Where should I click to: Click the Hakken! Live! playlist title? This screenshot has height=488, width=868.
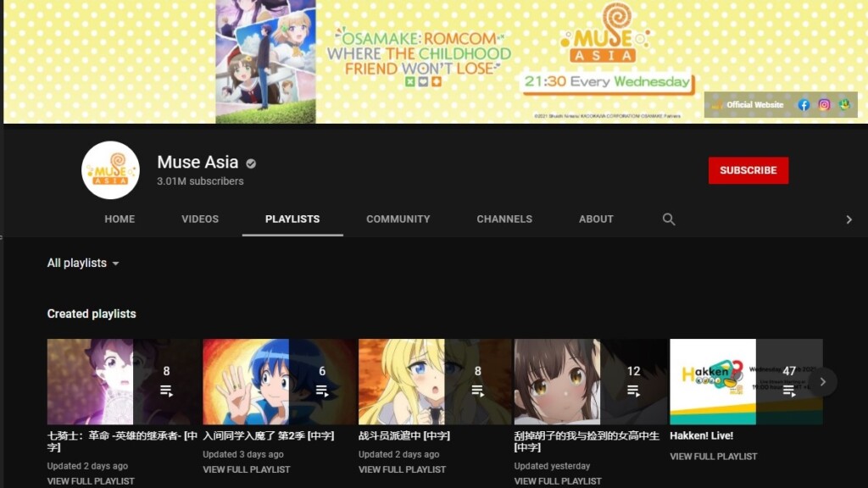[x=701, y=436]
